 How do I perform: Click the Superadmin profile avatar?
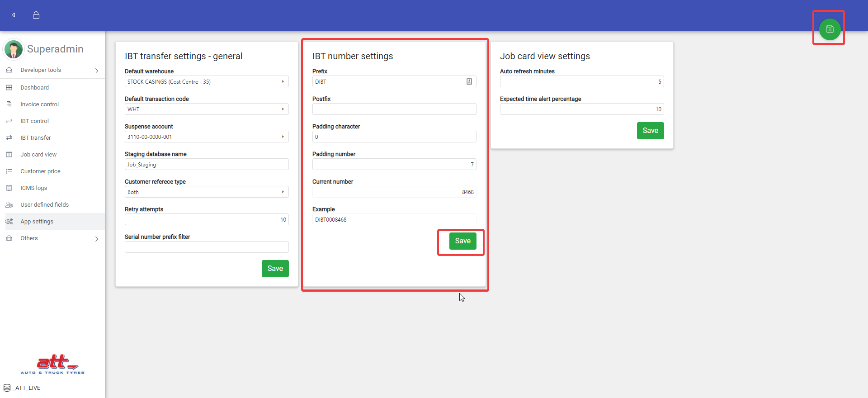tap(14, 49)
